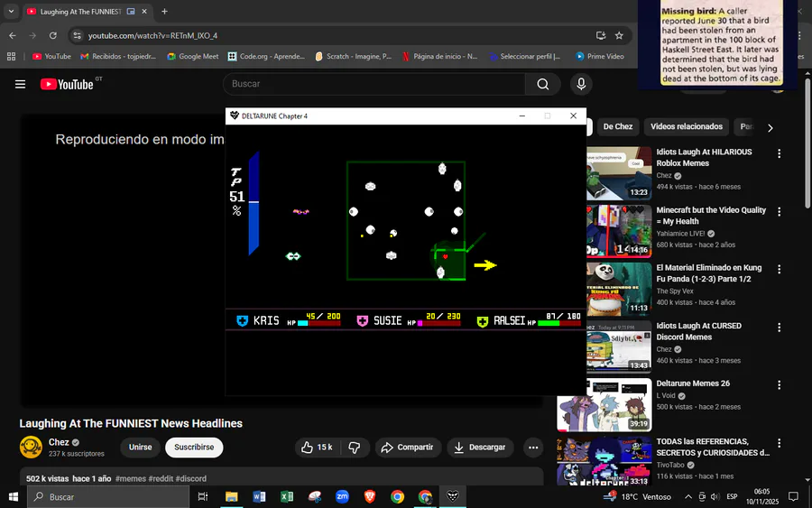This screenshot has width=812, height=508.
Task: Click the Compartir share button
Action: point(408,448)
